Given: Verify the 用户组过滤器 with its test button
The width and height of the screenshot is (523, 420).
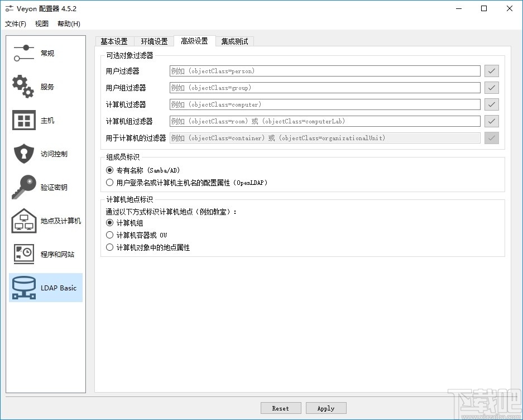Looking at the screenshot, I should pos(491,88).
